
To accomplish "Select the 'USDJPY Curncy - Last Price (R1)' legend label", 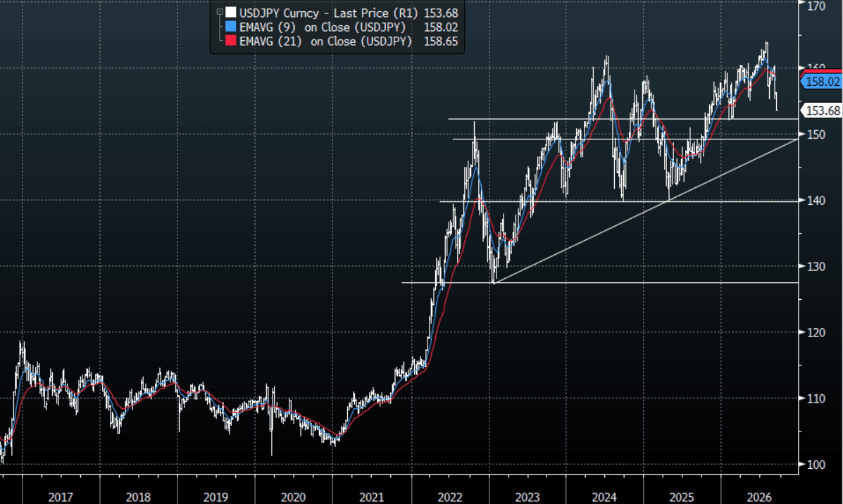I will [x=328, y=13].
